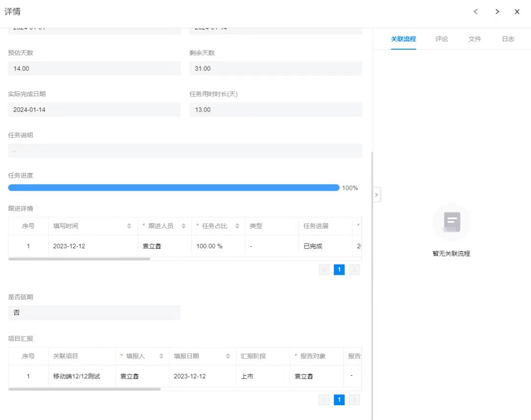Image resolution: width=531 pixels, height=420 pixels.
Task: Sort 项目汇报 table by 填报日期
Action: [228, 356]
